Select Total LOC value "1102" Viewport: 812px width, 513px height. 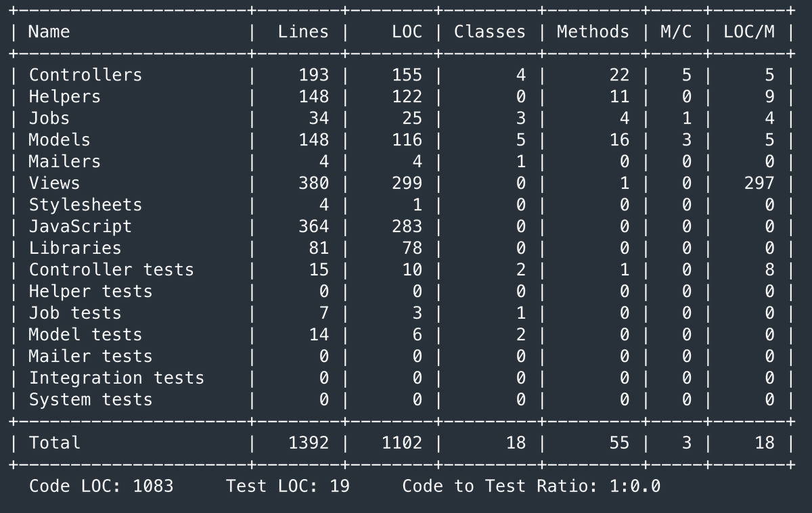pyautogui.click(x=402, y=443)
